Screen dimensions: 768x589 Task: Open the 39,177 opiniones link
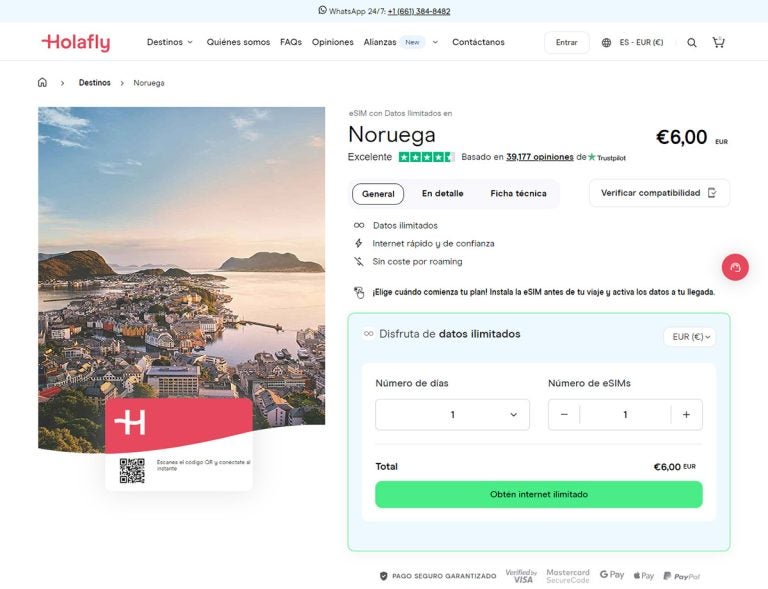pyautogui.click(x=539, y=157)
